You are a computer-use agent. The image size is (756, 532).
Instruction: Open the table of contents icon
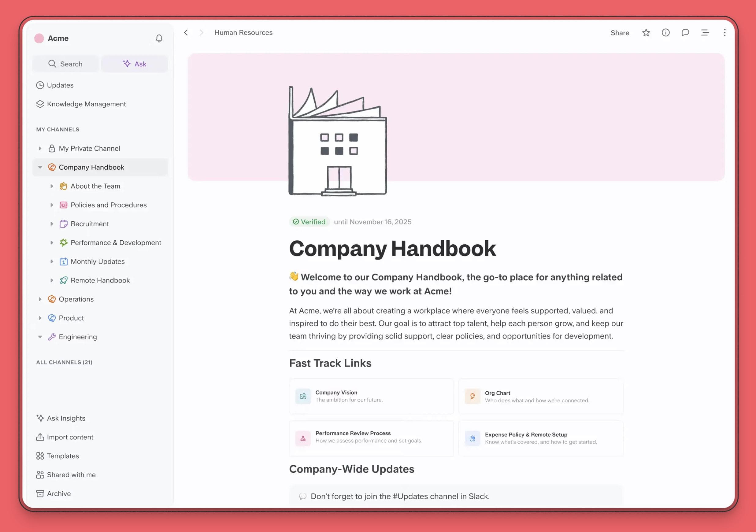[705, 33]
